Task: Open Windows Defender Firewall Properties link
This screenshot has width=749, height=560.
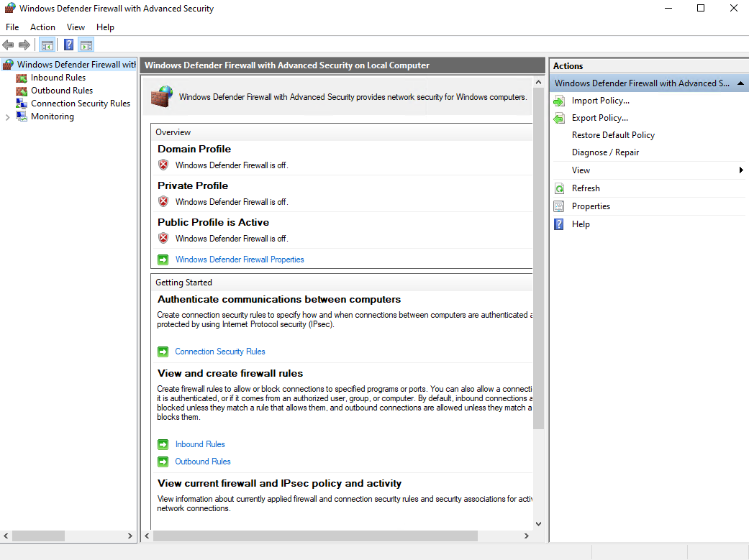Action: coord(240,258)
